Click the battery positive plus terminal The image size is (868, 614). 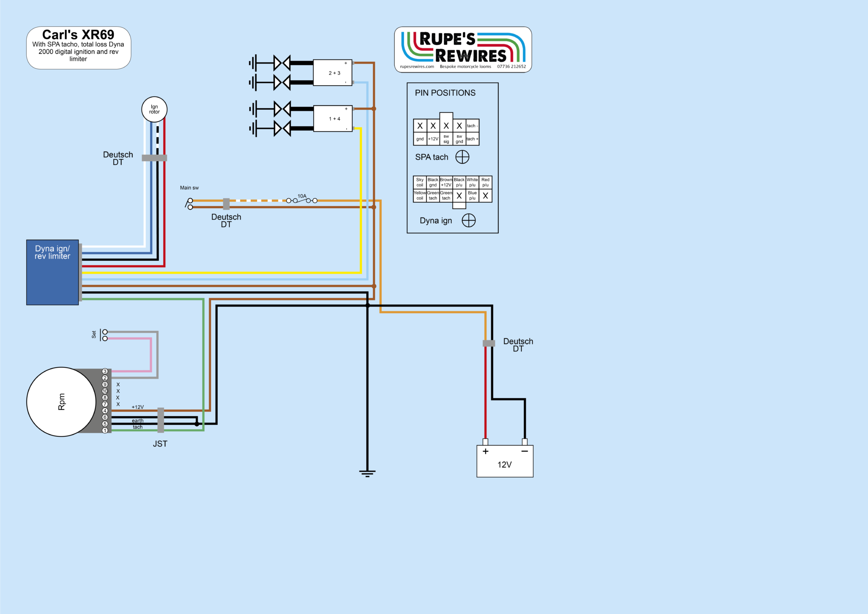pyautogui.click(x=485, y=442)
